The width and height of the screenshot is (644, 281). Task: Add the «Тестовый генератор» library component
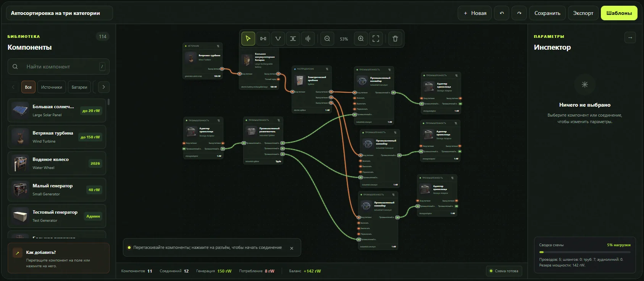click(57, 216)
